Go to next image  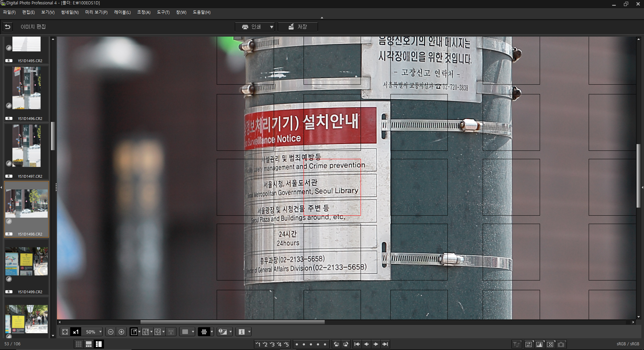[x=376, y=344]
